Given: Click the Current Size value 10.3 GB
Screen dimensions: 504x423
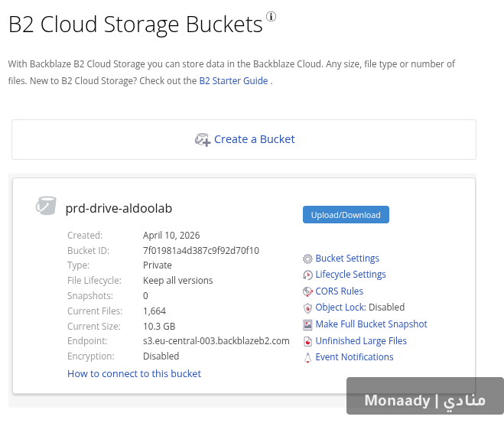Looking at the screenshot, I should (159, 327).
